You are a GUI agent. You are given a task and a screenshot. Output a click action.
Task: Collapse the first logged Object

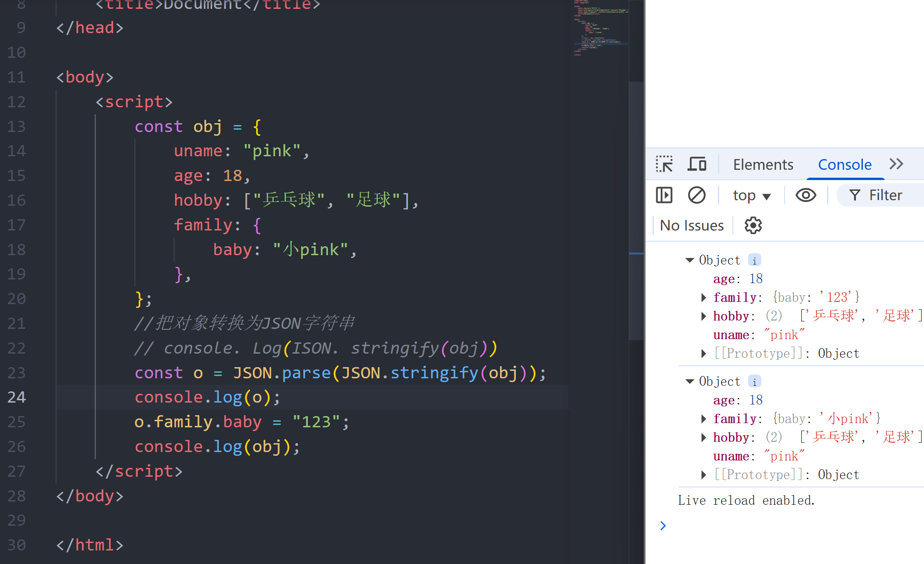coord(689,260)
